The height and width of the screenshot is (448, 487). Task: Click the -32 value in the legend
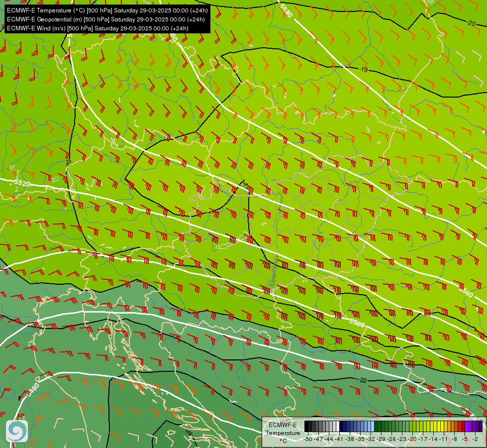(371, 439)
